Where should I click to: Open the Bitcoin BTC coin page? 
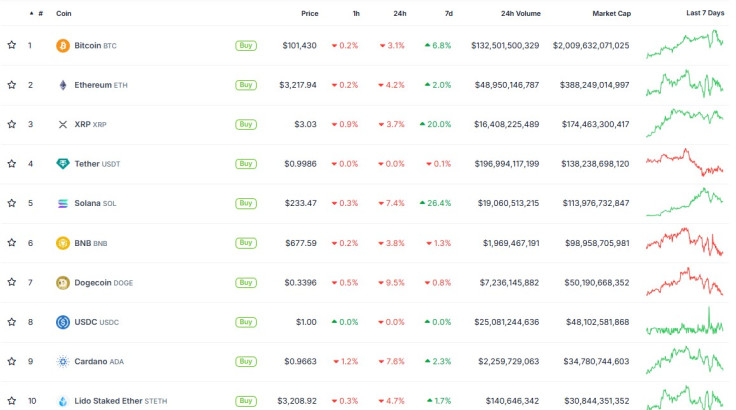pos(95,46)
